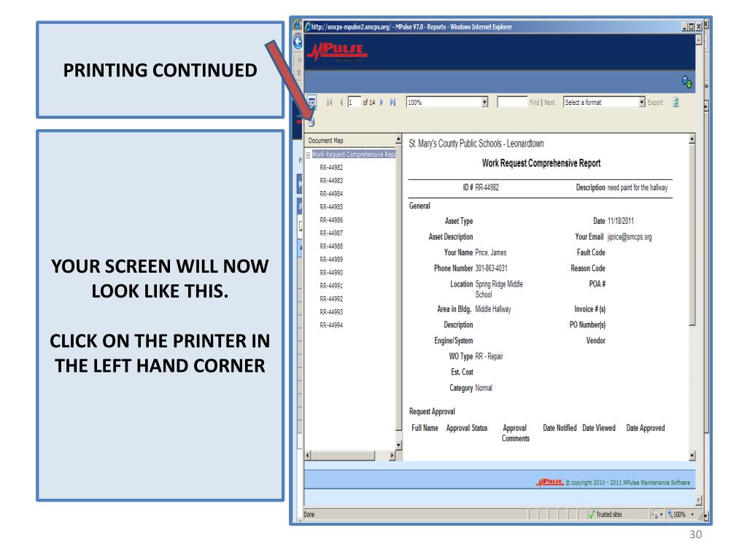Click the printer icon below the toolbar
Image resolution: width=747 pixels, height=560 pixels.
pyautogui.click(x=311, y=122)
